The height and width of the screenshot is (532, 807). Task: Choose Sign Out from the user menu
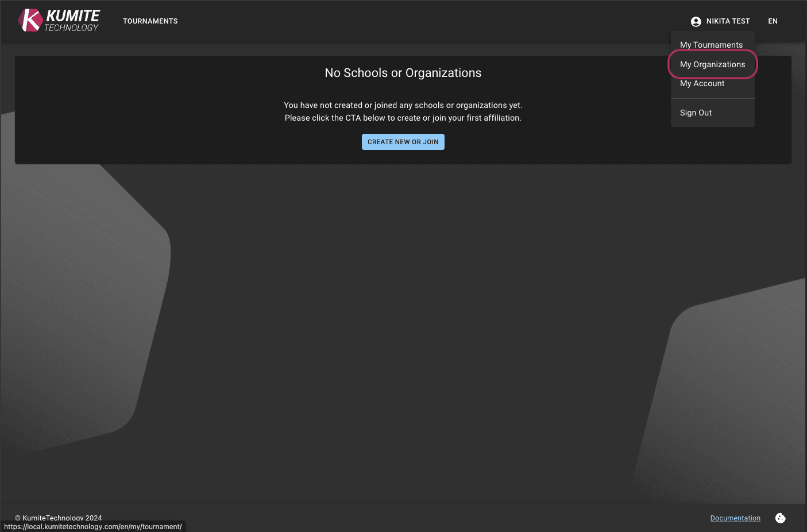pyautogui.click(x=695, y=113)
